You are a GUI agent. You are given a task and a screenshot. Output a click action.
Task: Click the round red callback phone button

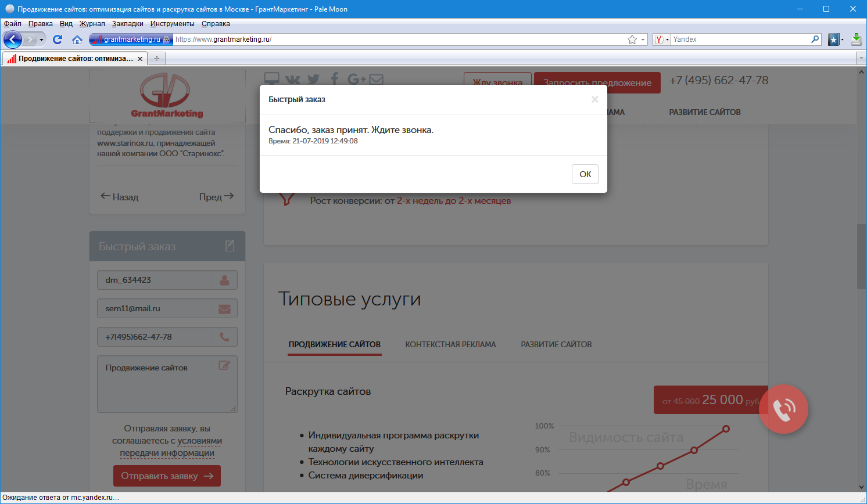783,409
